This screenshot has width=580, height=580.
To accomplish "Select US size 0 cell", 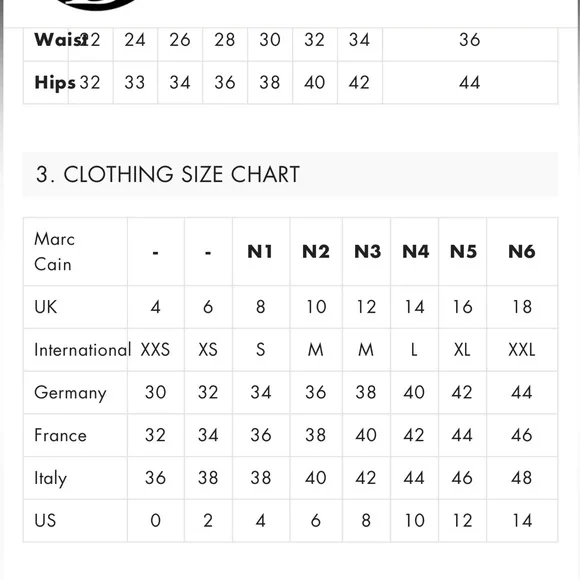I will 156,521.
